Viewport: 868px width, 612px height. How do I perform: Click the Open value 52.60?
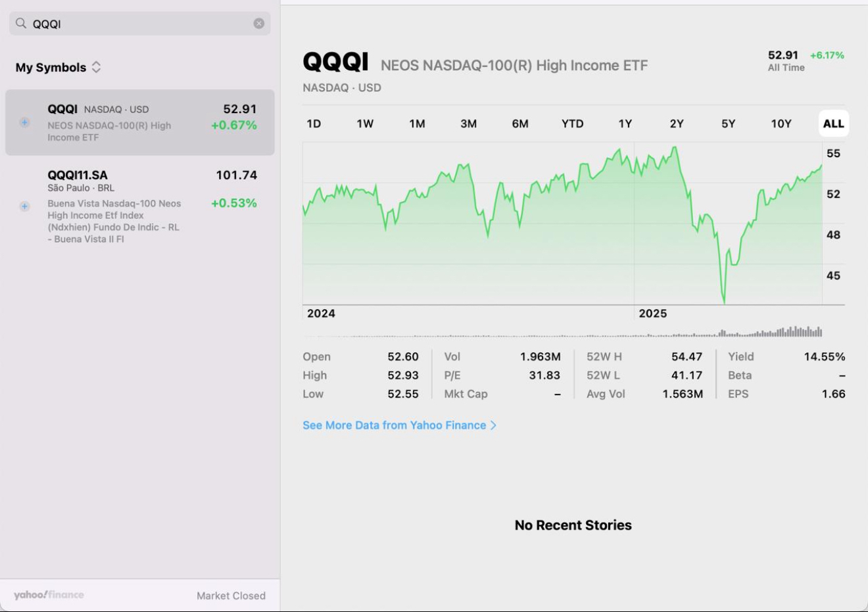click(403, 356)
